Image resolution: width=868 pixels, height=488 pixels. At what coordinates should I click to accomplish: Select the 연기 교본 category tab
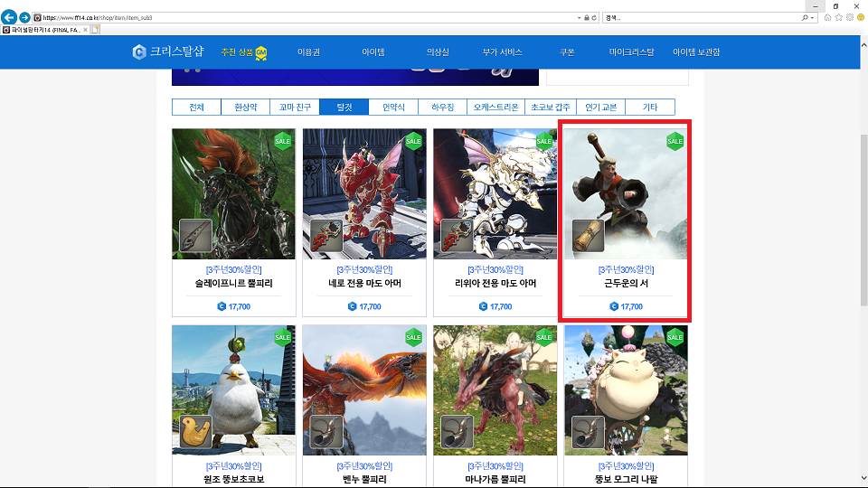[x=600, y=107]
